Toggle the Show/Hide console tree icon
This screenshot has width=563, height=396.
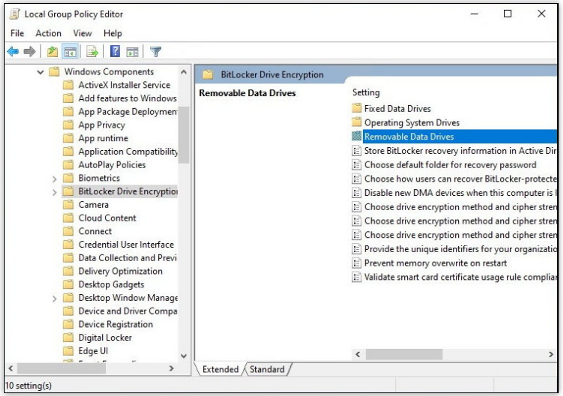70,52
